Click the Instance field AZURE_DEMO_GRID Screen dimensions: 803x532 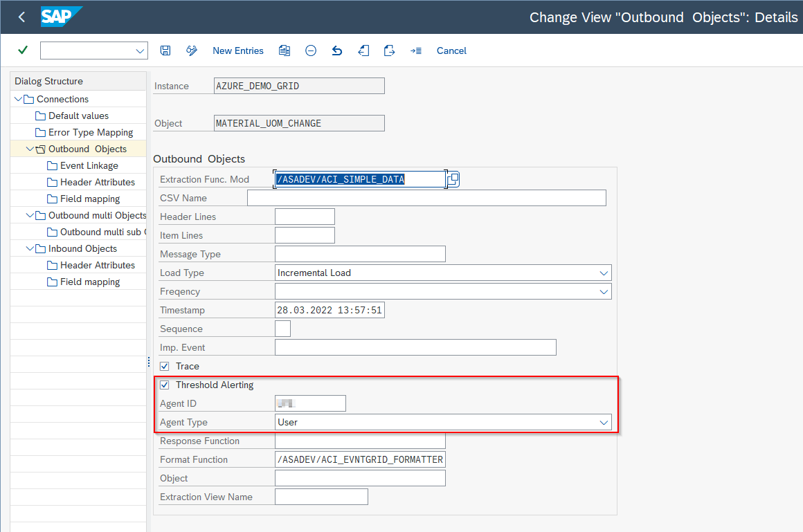point(299,86)
